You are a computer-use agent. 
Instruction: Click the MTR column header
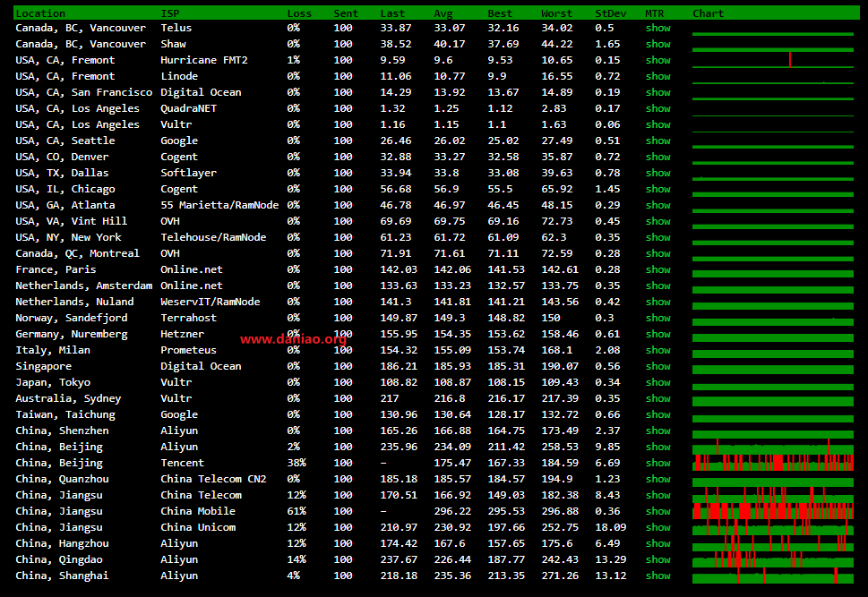coord(654,13)
